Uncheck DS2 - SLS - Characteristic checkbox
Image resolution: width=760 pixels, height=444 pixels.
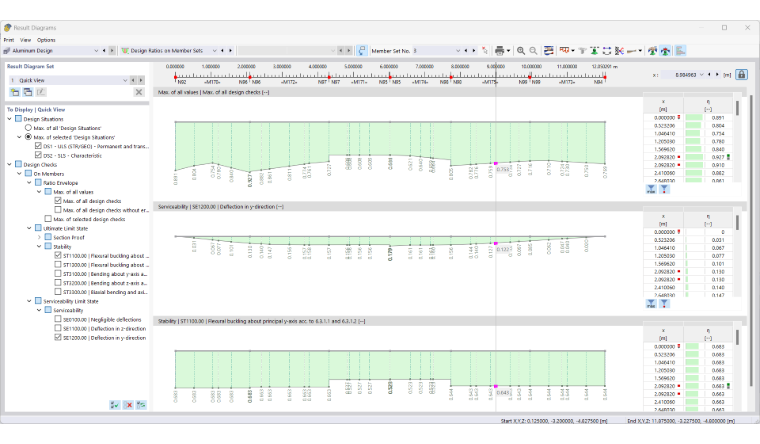pos(38,155)
